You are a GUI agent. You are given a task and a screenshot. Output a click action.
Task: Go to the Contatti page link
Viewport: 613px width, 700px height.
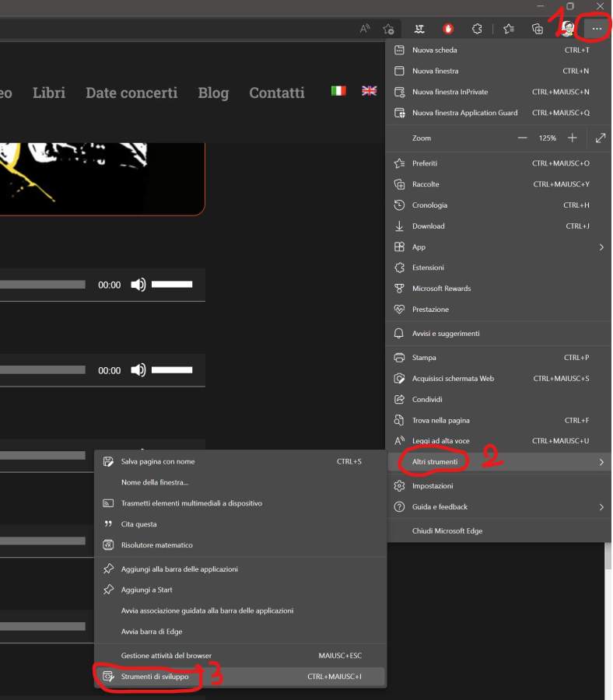coord(277,93)
